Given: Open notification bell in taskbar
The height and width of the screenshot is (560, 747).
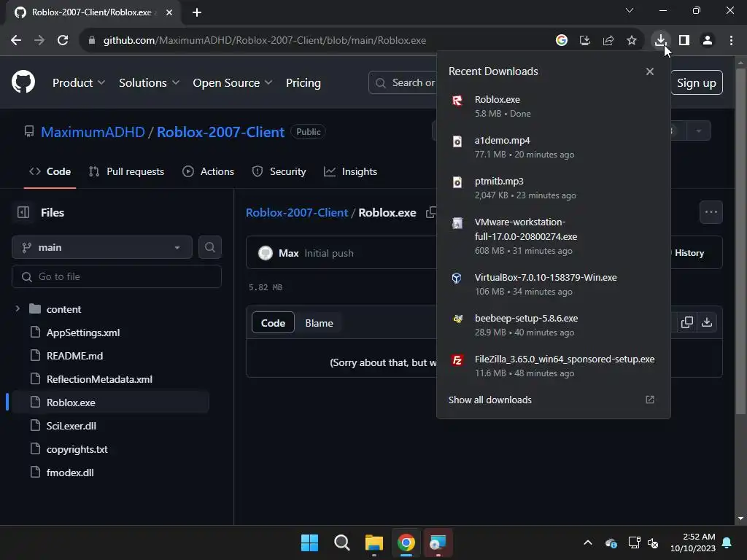Looking at the screenshot, I should (x=727, y=542).
